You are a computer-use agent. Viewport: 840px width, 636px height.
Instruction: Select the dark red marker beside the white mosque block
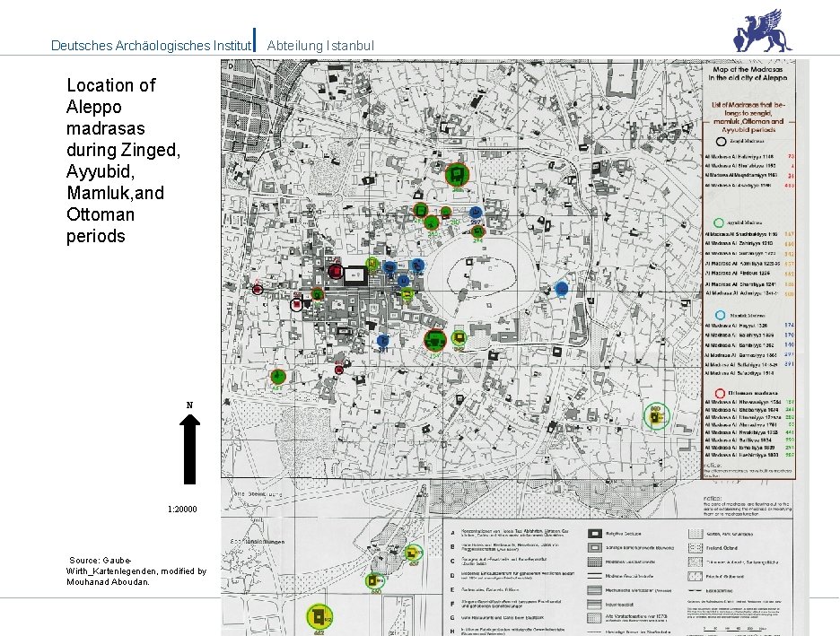(x=336, y=272)
